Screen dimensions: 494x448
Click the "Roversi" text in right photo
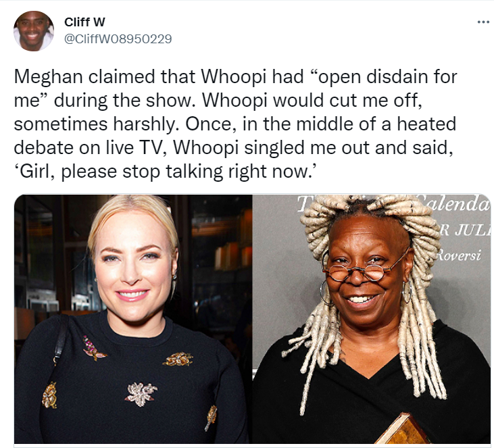[x=459, y=255]
